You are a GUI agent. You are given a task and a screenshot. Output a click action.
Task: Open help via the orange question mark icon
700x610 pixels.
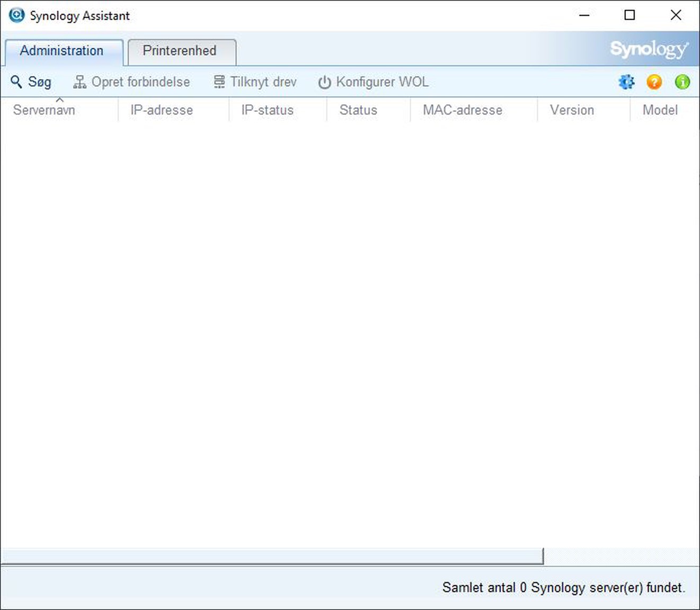(x=654, y=82)
